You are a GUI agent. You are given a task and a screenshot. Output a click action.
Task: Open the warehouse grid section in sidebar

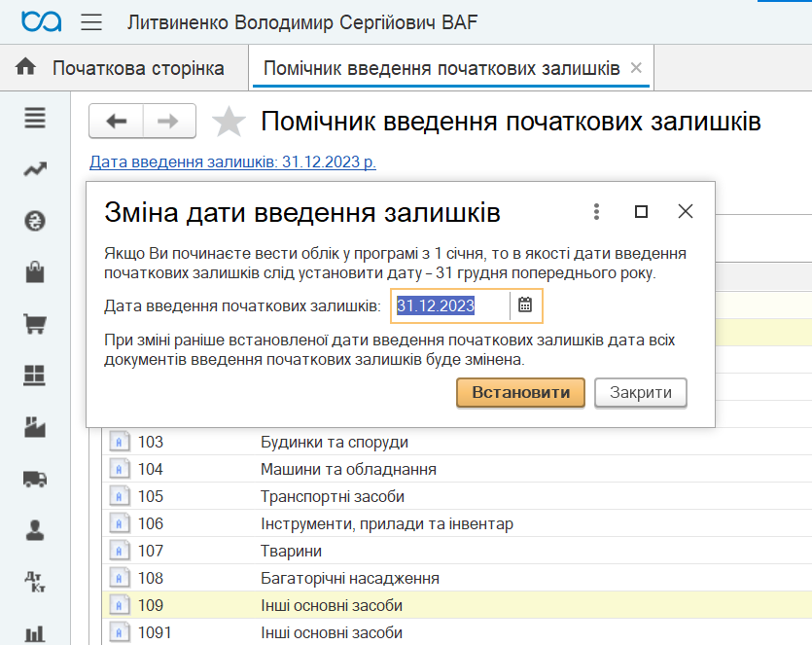pos(35,376)
